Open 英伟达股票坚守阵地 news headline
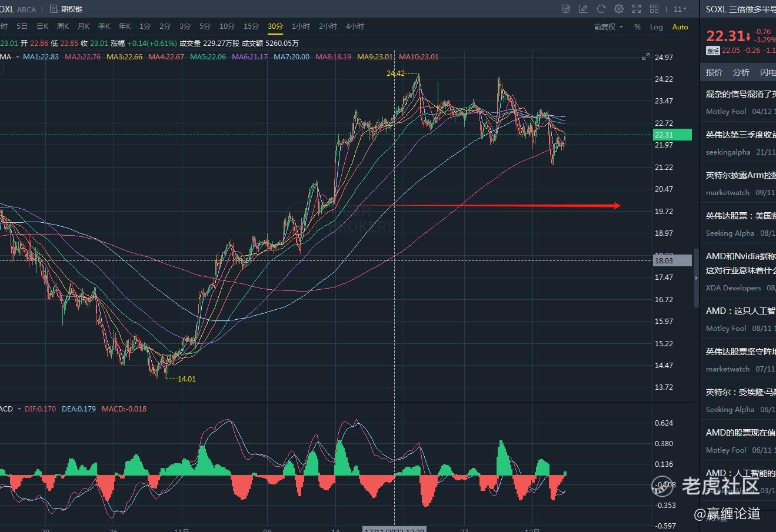Screen dimensions: 776x532 click(741, 352)
